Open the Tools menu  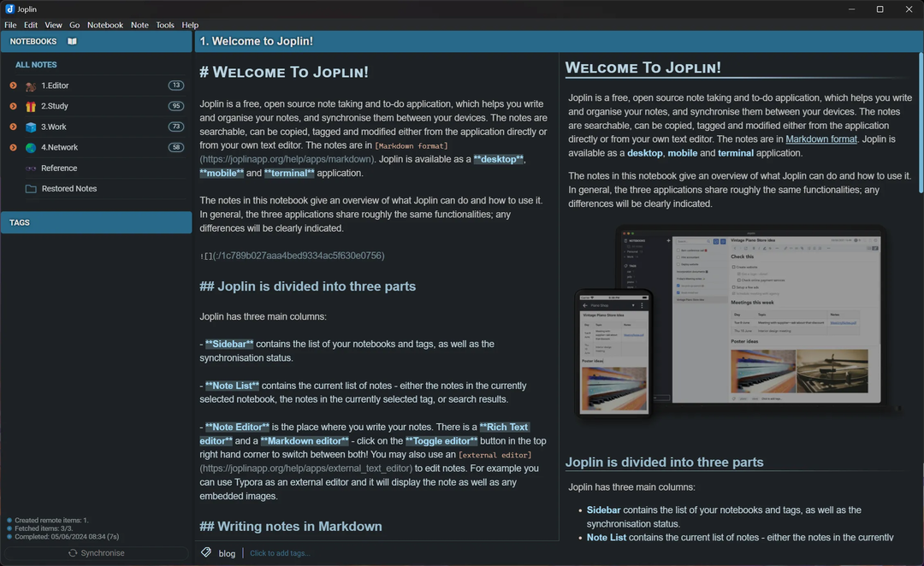tap(165, 25)
